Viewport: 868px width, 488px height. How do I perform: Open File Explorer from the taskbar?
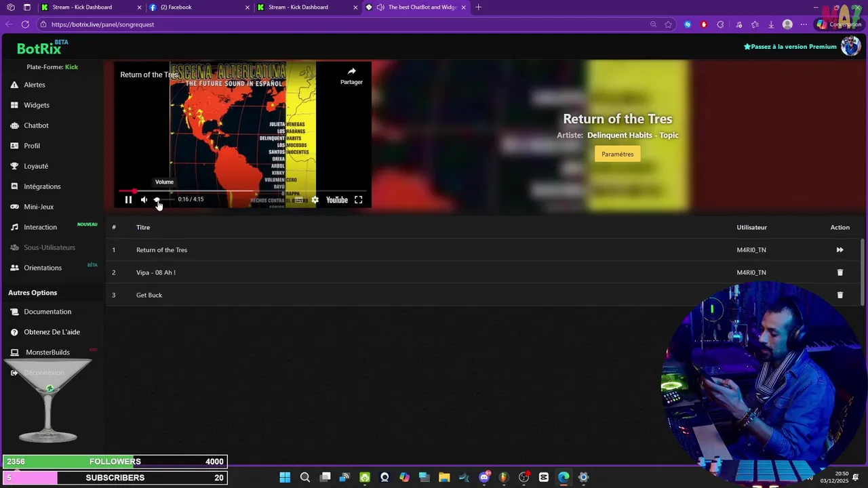(x=444, y=477)
